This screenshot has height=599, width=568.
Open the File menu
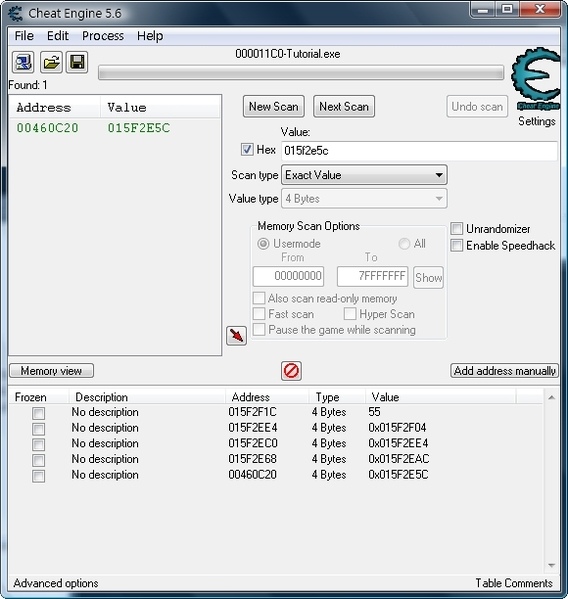coord(24,36)
